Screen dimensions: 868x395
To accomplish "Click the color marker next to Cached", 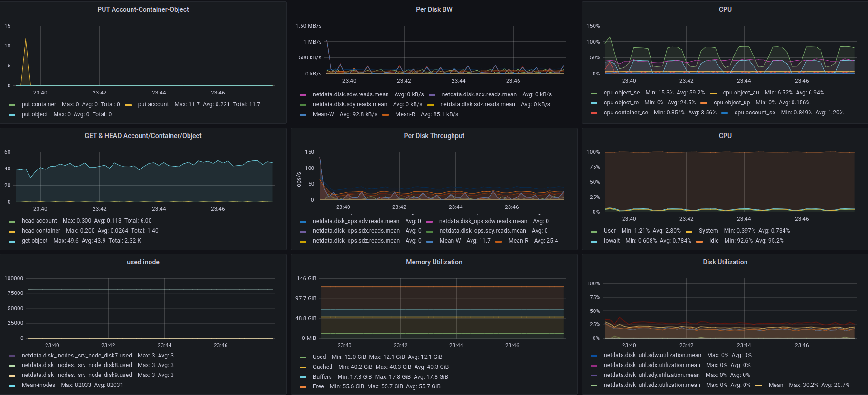I will click(303, 367).
